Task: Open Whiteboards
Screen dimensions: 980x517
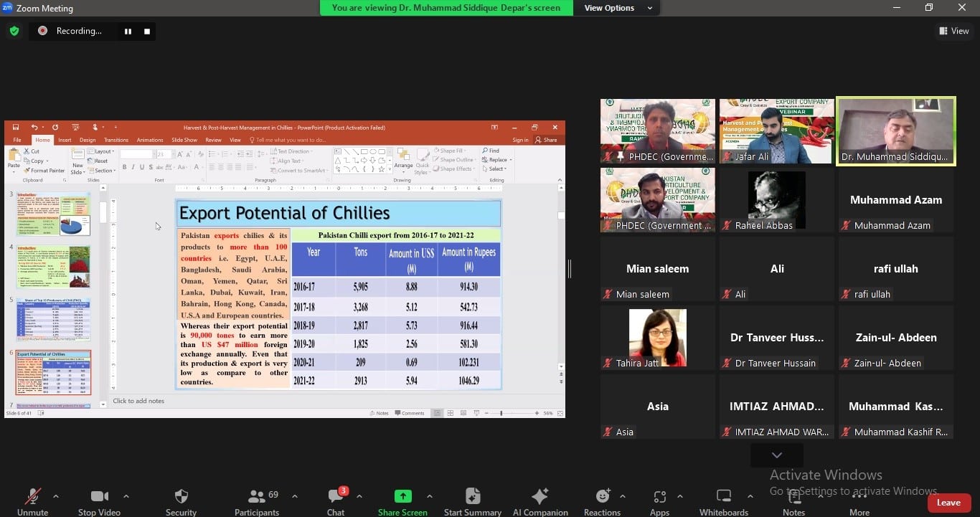Action: pyautogui.click(x=723, y=497)
